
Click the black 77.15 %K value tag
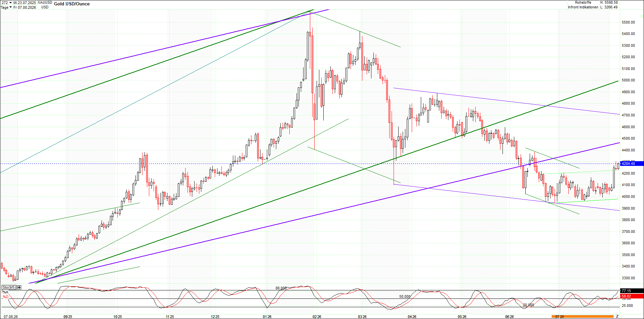[x=632, y=291]
